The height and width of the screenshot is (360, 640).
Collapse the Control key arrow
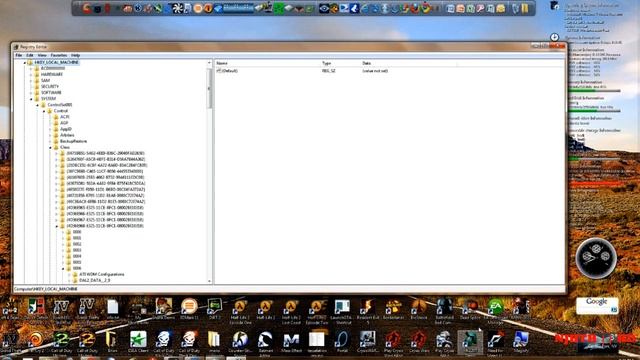44,111
